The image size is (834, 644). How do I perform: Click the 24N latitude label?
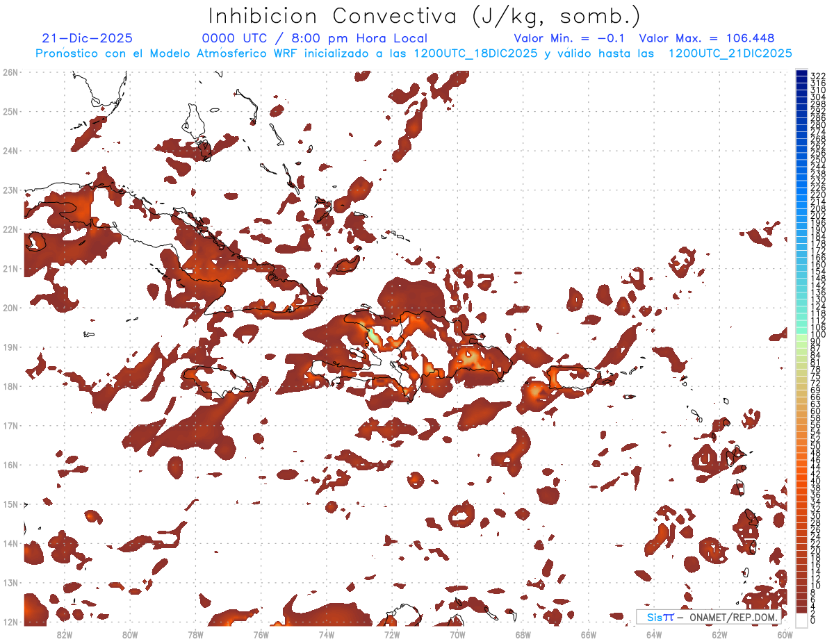coord(10,151)
